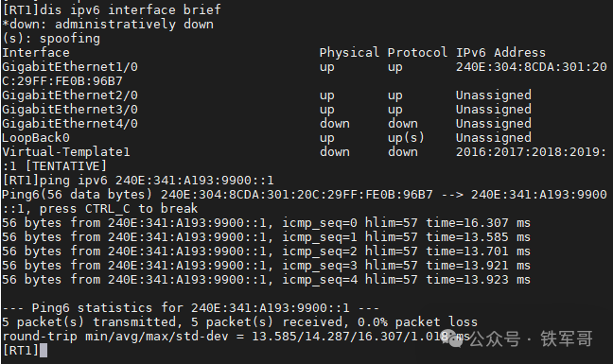Click the GigabitEthernet1/0 interface name

tap(70, 67)
